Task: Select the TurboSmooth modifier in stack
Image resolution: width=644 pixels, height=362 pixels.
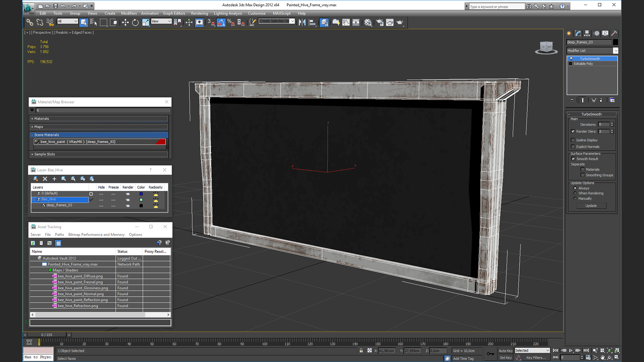Action: click(592, 59)
